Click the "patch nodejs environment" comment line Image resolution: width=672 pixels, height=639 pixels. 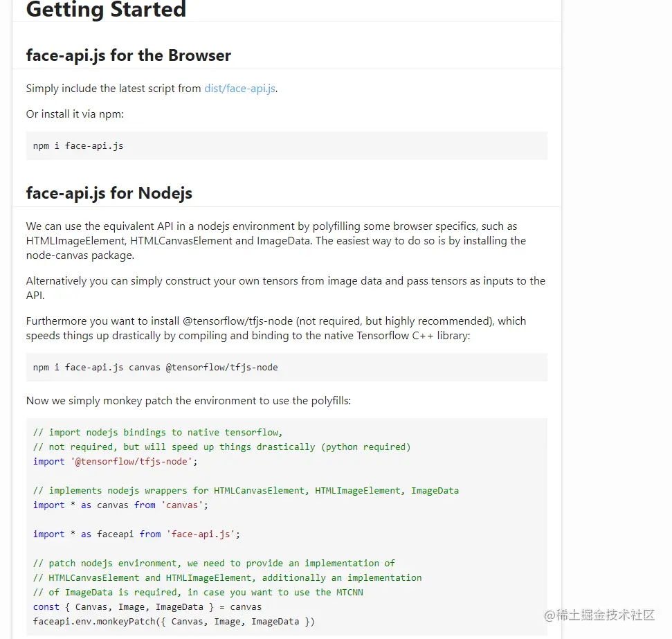coord(214,563)
